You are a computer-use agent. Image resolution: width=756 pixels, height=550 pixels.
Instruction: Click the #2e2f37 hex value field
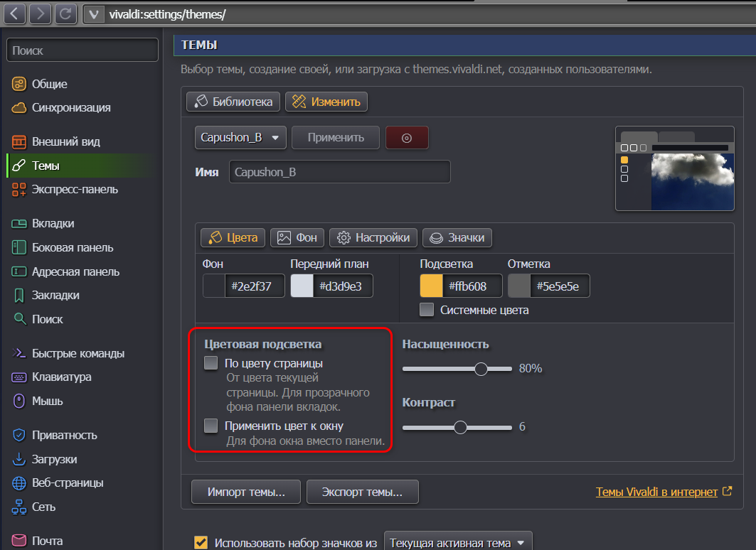point(255,286)
